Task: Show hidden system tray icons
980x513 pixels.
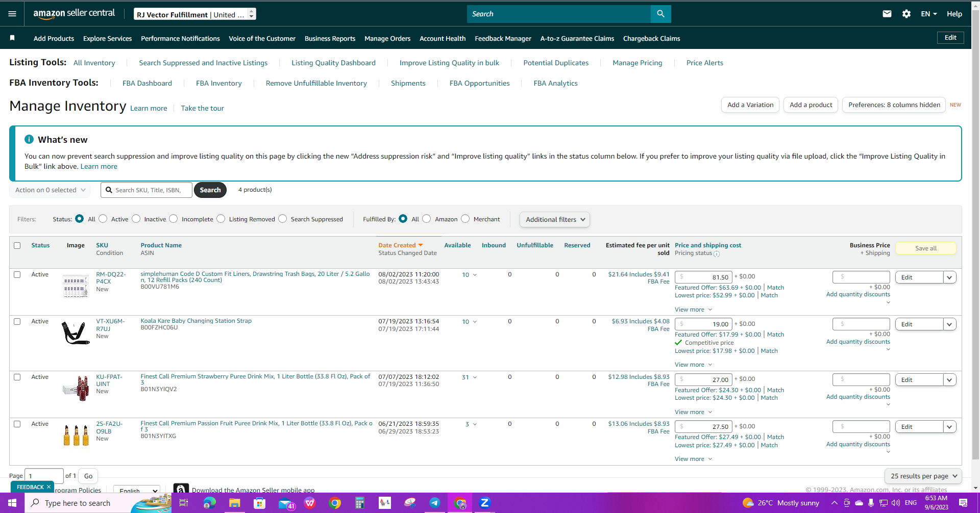Action: 834,503
